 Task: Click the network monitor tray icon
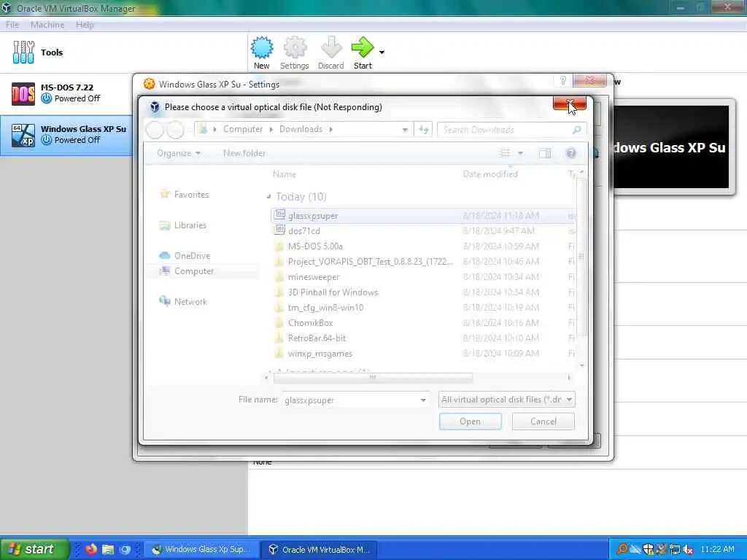point(674,550)
